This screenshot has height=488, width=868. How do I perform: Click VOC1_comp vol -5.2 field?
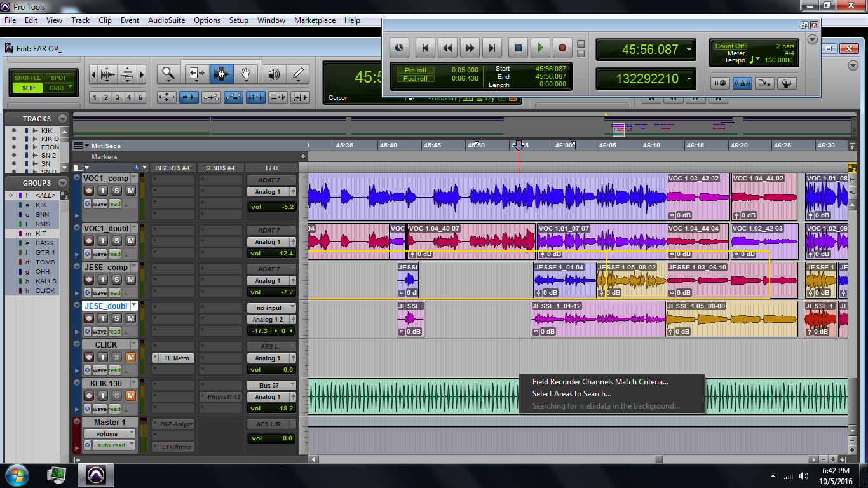(271, 207)
